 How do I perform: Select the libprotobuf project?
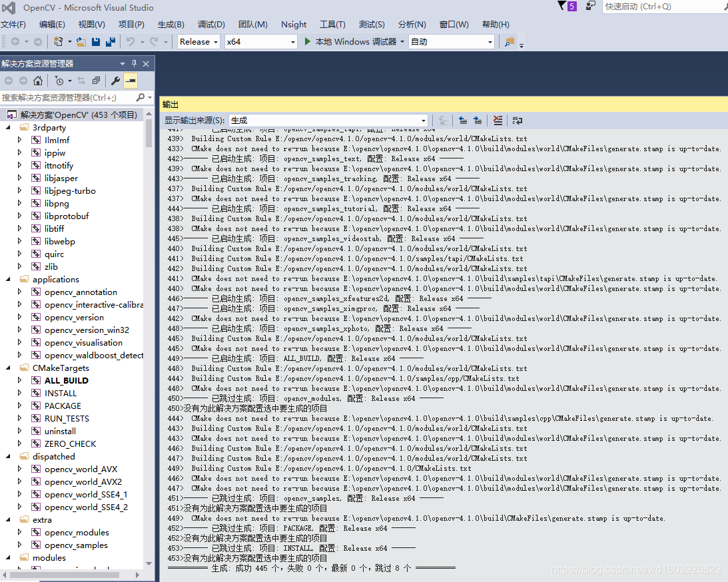(x=67, y=216)
